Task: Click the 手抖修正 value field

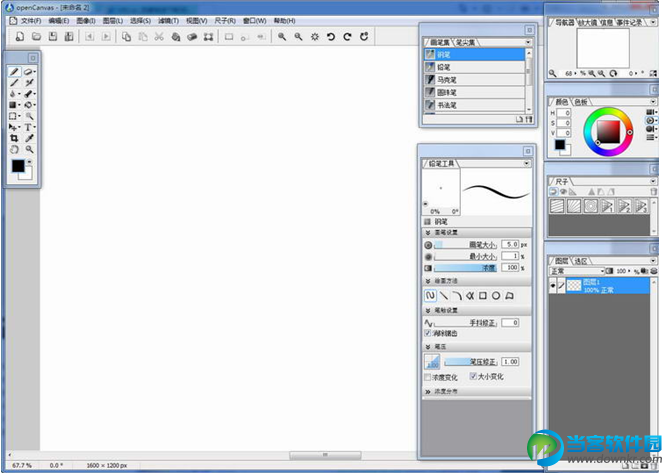Action: (x=510, y=323)
